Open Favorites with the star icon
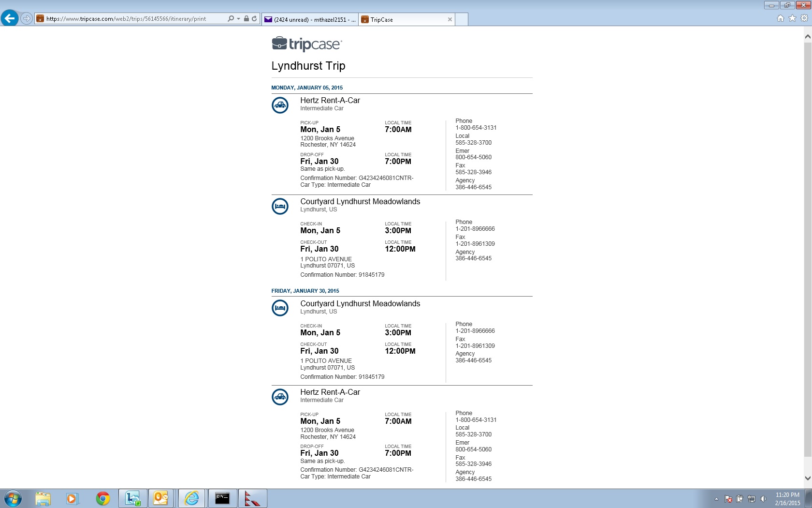The image size is (812, 508). click(792, 18)
